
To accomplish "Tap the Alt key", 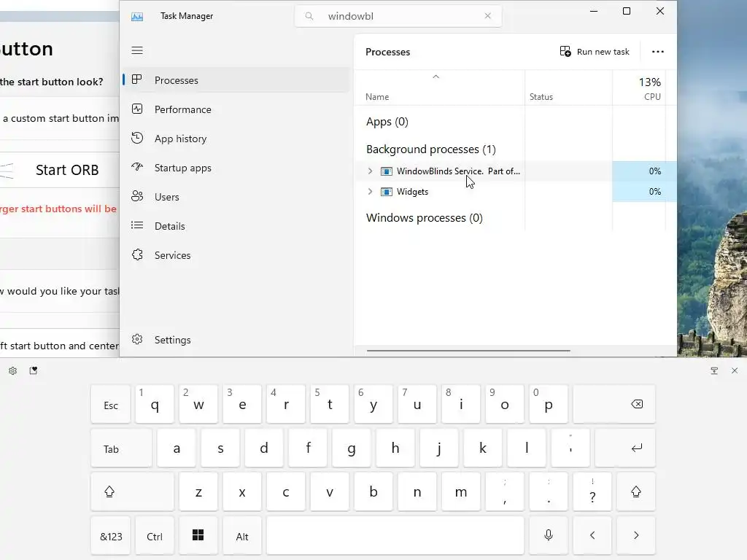I will point(242,536).
